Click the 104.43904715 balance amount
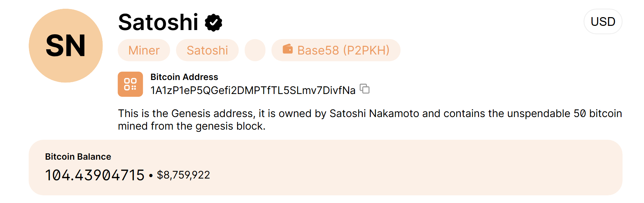The width and height of the screenshot is (644, 203). tap(95, 175)
